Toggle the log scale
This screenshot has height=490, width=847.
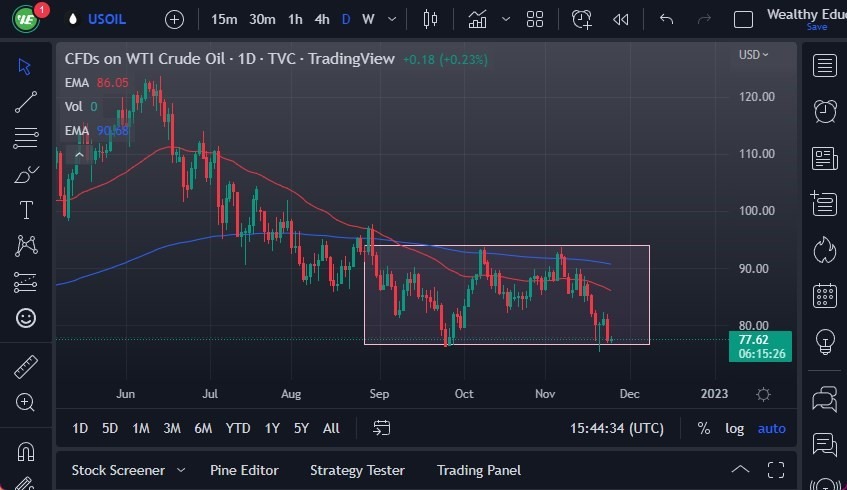[735, 428]
